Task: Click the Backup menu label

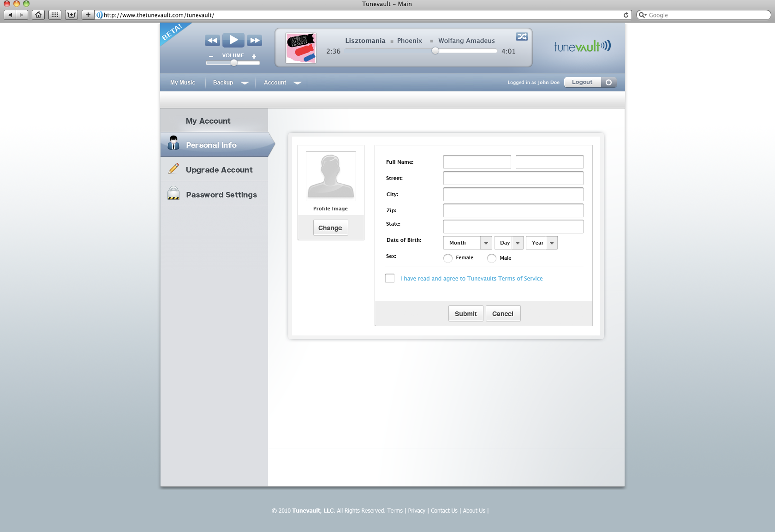Action: (x=223, y=83)
